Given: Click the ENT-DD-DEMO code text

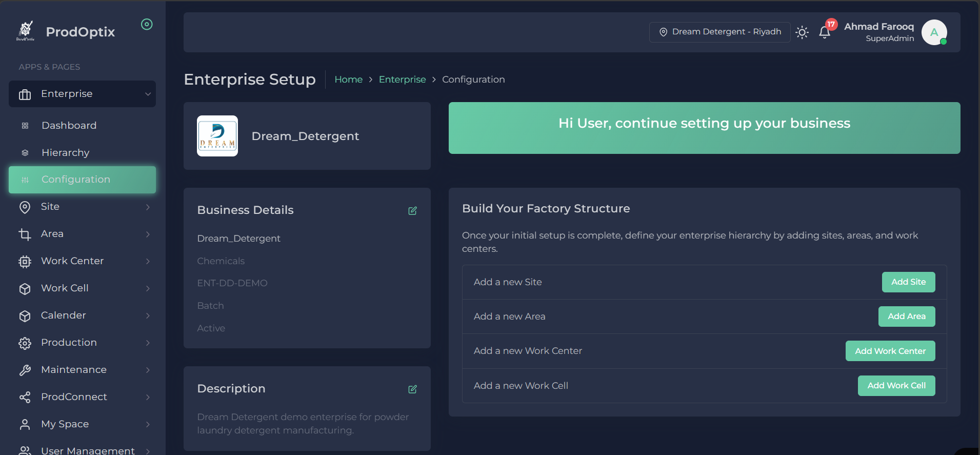Looking at the screenshot, I should (x=232, y=283).
